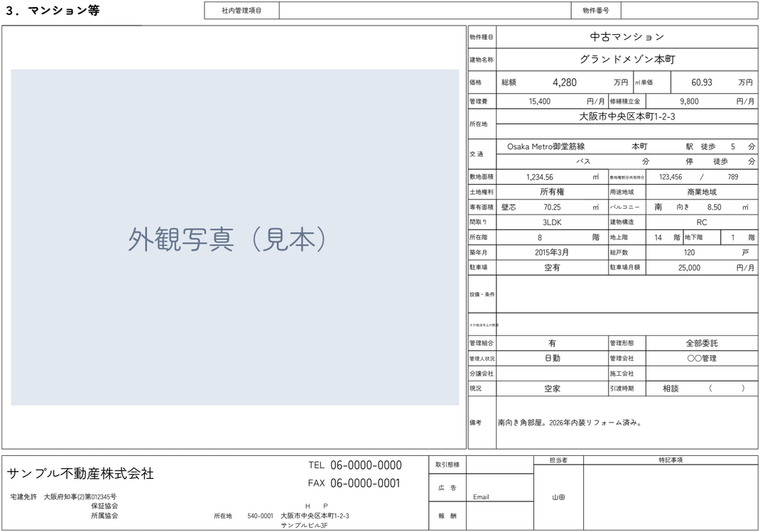Select the empty 社内管理項目 entry field

[425, 11]
